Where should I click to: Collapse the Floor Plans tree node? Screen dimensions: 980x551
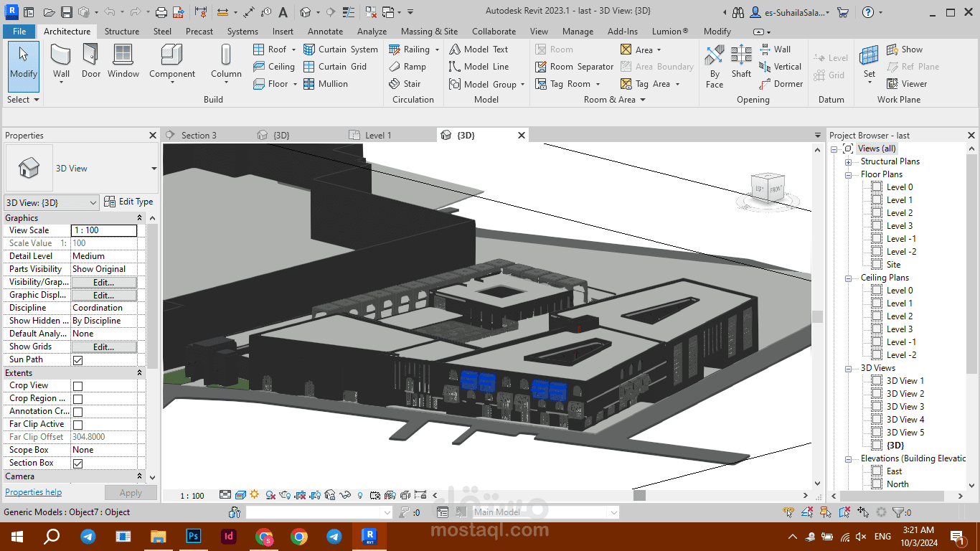[848, 174]
